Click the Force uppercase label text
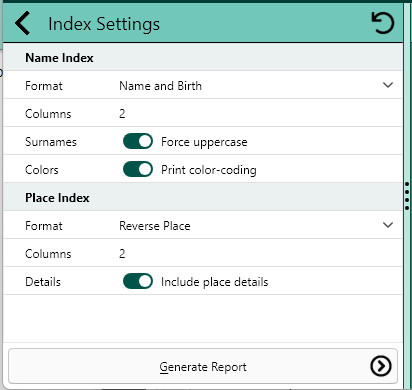The width and height of the screenshot is (412, 390). coord(204,142)
